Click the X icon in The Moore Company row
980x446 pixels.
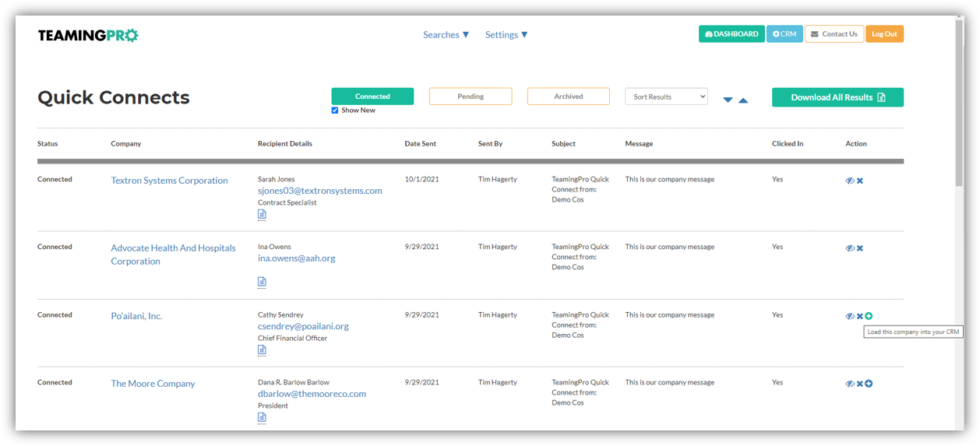tap(860, 384)
